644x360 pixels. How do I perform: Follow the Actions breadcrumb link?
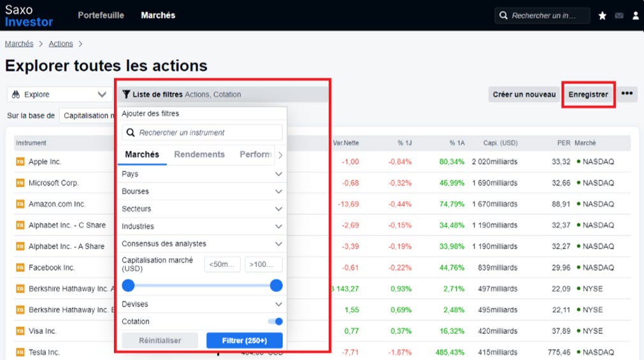click(61, 43)
